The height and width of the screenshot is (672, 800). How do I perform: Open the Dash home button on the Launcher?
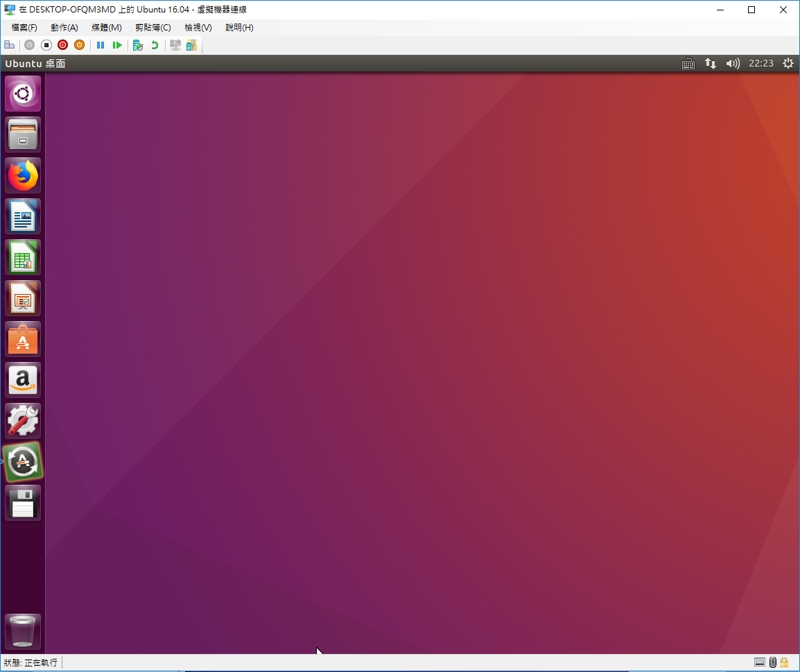(x=22, y=93)
